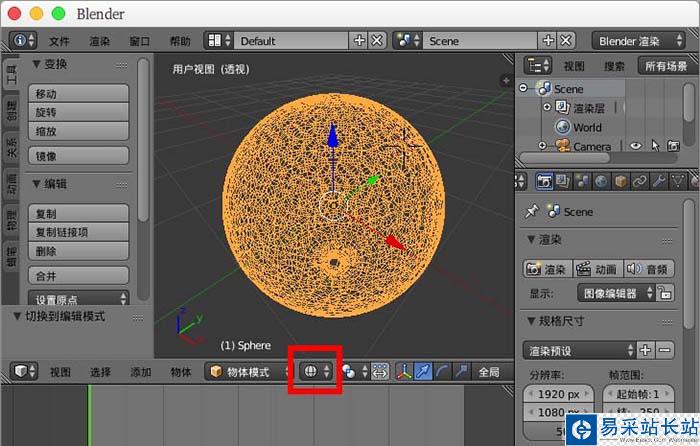Viewport: 700px width, 446px height.
Task: Enable the rotate manipulator arc
Action: click(x=442, y=371)
